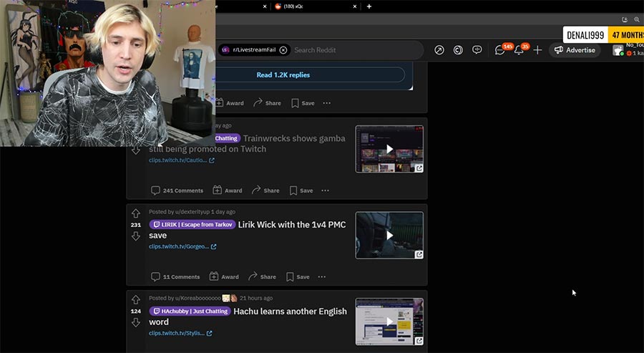The image size is (644, 353).
Task: Open clips.twitch.tv/Cautio... link
Action: [182, 160]
